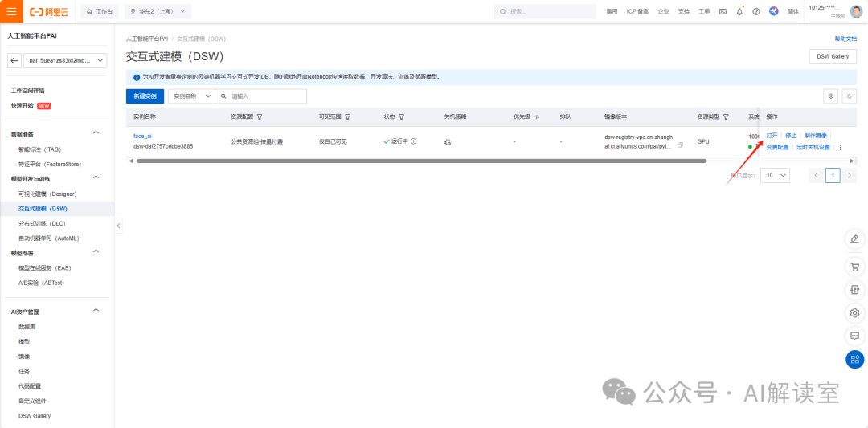Filter by 资源配额 column

pos(260,117)
